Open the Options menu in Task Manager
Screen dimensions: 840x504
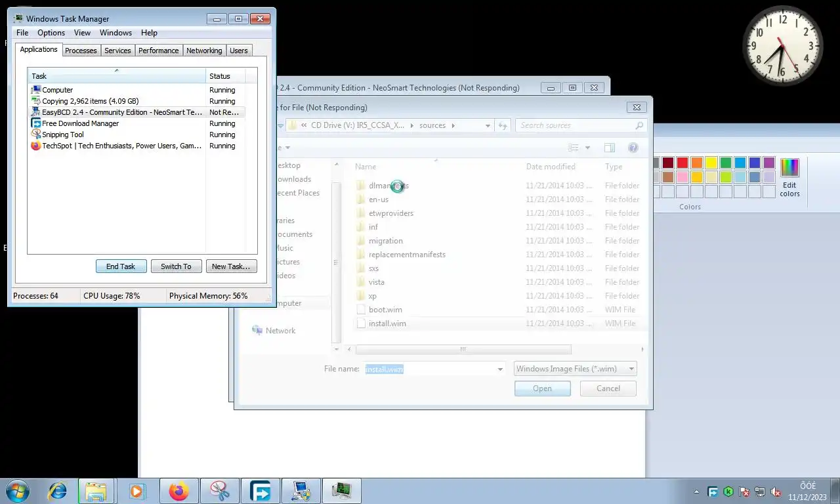(x=51, y=33)
